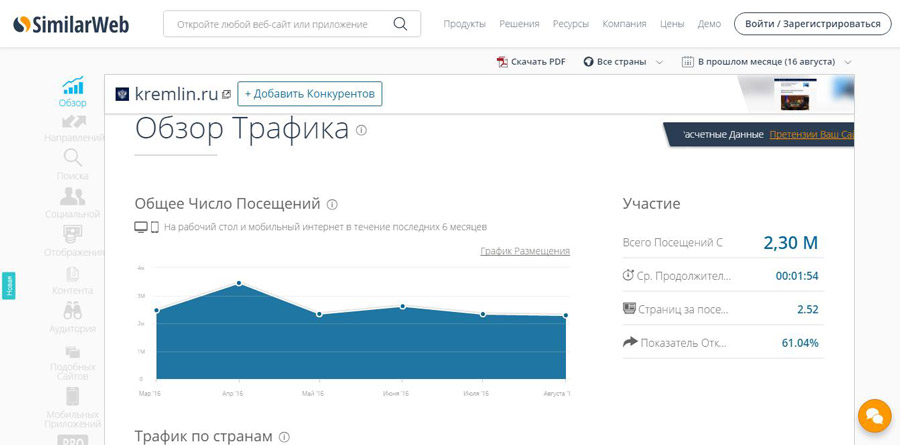Open Направлений section in sidebar
The height and width of the screenshot is (445, 900).
pos(73,129)
